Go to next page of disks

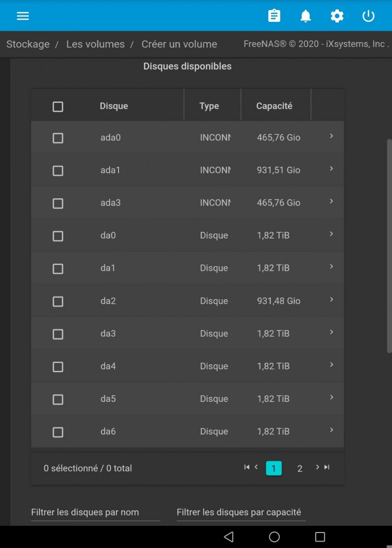click(317, 467)
